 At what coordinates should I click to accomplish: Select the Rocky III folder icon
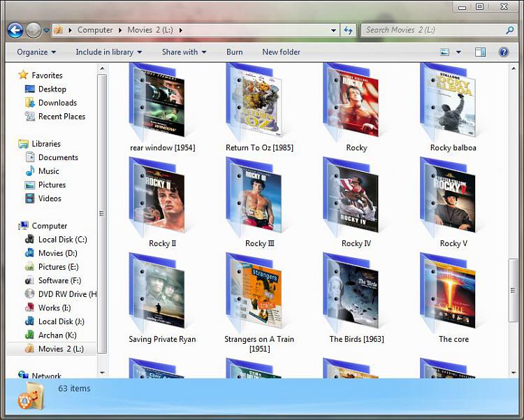[x=254, y=197]
